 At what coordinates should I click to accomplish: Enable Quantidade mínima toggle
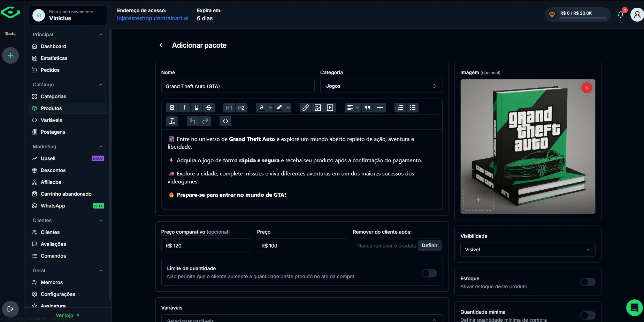pos(588,315)
